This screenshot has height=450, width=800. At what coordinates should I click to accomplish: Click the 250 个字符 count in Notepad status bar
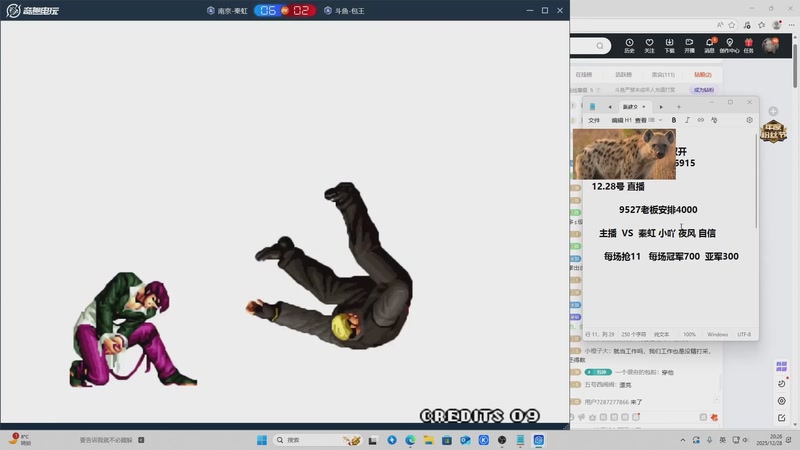point(634,334)
